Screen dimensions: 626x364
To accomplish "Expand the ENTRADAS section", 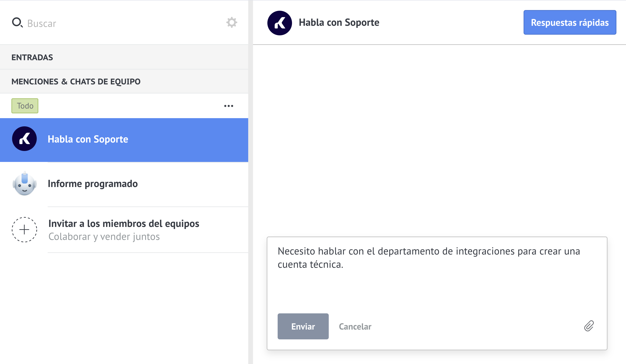I will click(32, 57).
